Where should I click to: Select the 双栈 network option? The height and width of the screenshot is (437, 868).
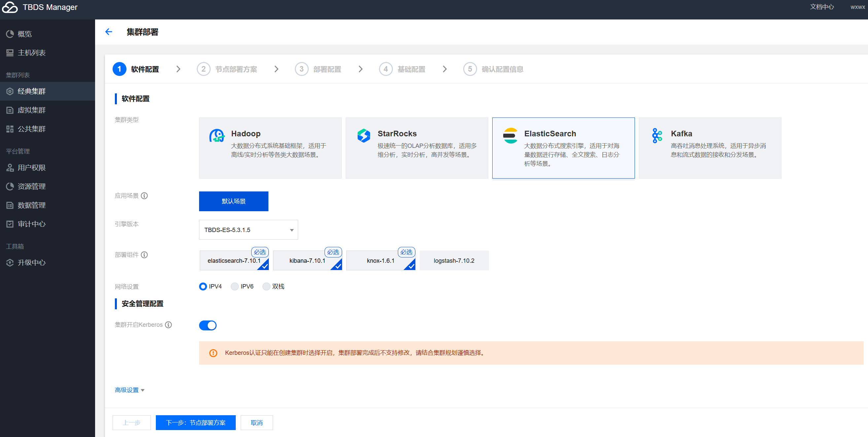coord(266,287)
